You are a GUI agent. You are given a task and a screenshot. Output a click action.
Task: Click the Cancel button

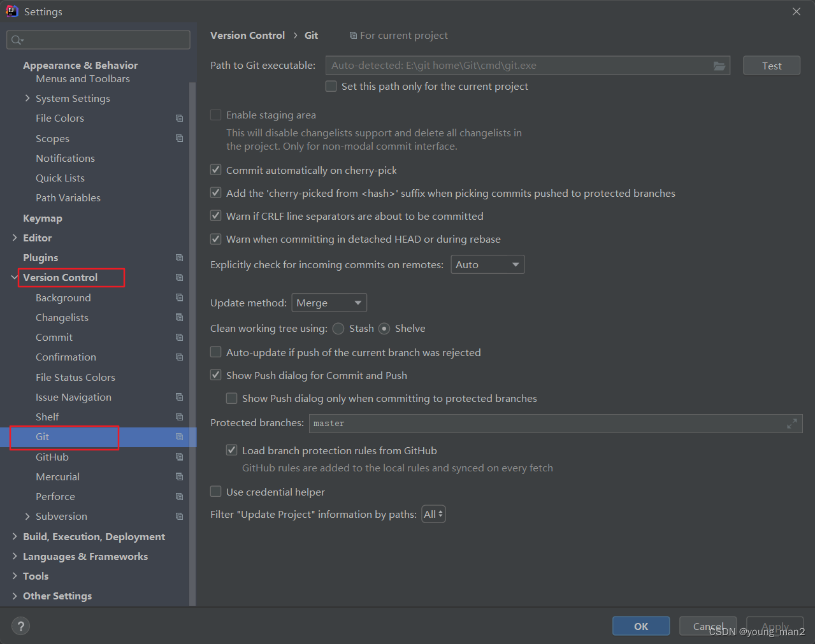pos(708,626)
